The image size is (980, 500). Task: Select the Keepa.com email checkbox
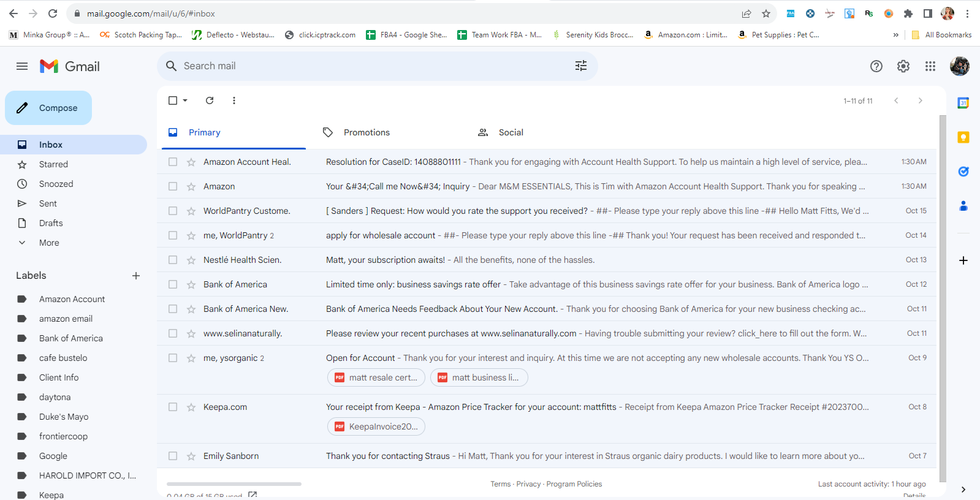tap(173, 407)
